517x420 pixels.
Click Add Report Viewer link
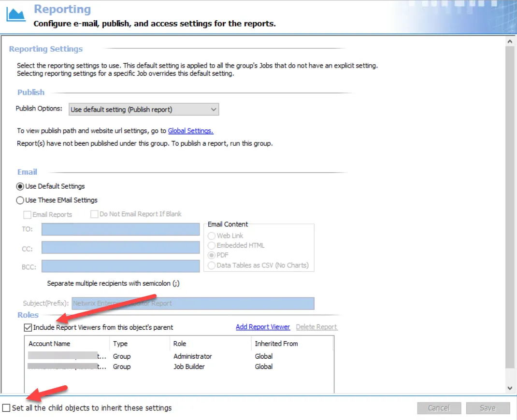(x=263, y=327)
